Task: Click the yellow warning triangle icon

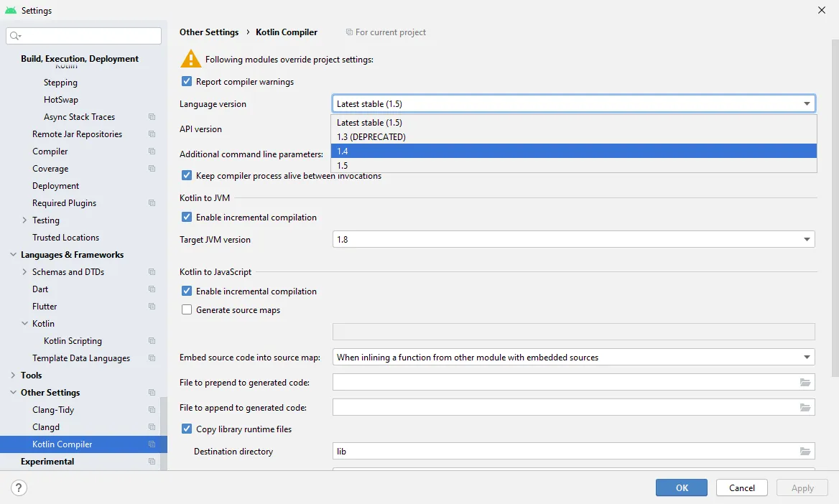Action: pyautogui.click(x=190, y=59)
